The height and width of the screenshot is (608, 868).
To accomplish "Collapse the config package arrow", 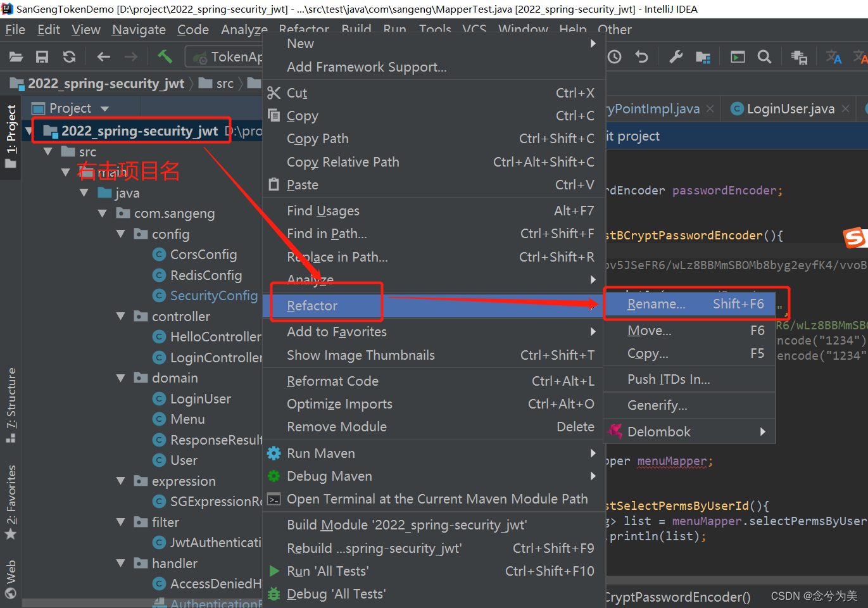I will (x=120, y=234).
